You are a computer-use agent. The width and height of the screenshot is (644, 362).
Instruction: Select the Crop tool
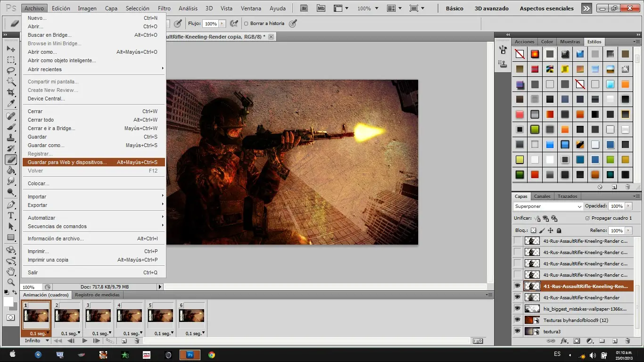coord(11,92)
